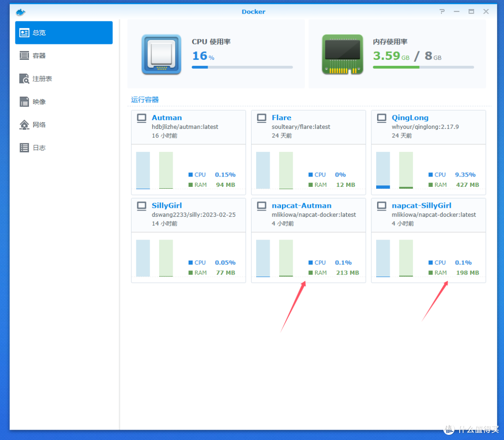
Task: Click the 网络 house icon
Action: click(x=24, y=125)
